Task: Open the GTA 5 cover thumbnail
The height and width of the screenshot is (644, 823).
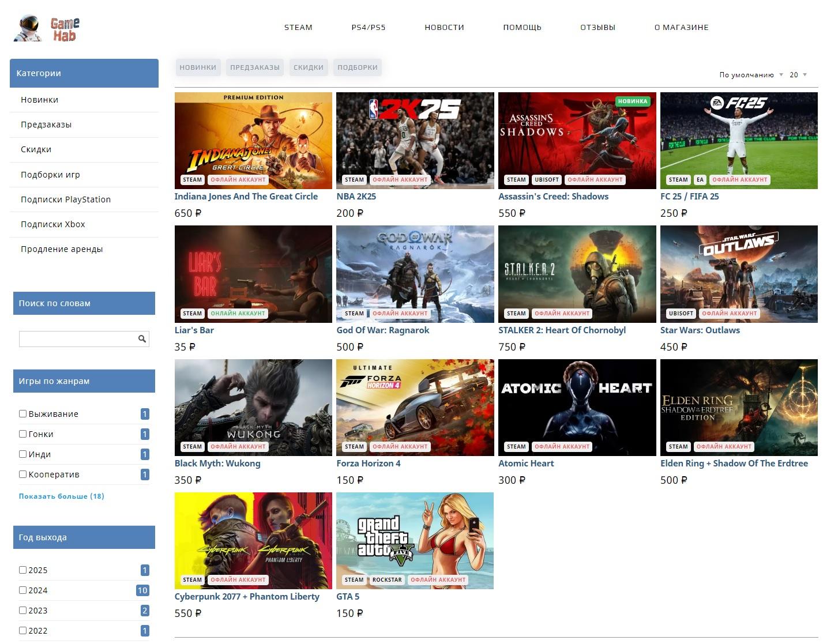Action: click(415, 541)
